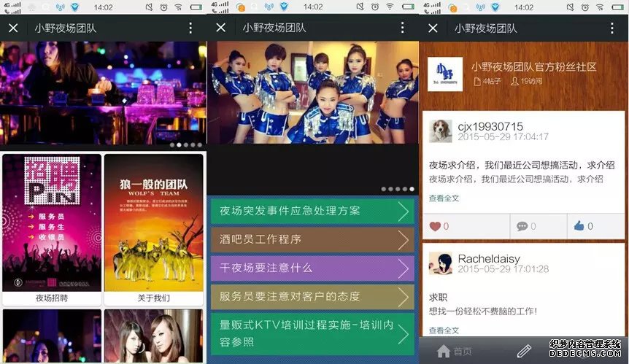The image size is (629, 364).
Task: Click 查看全文 under the 夜场求介绍 post
Action: [444, 198]
